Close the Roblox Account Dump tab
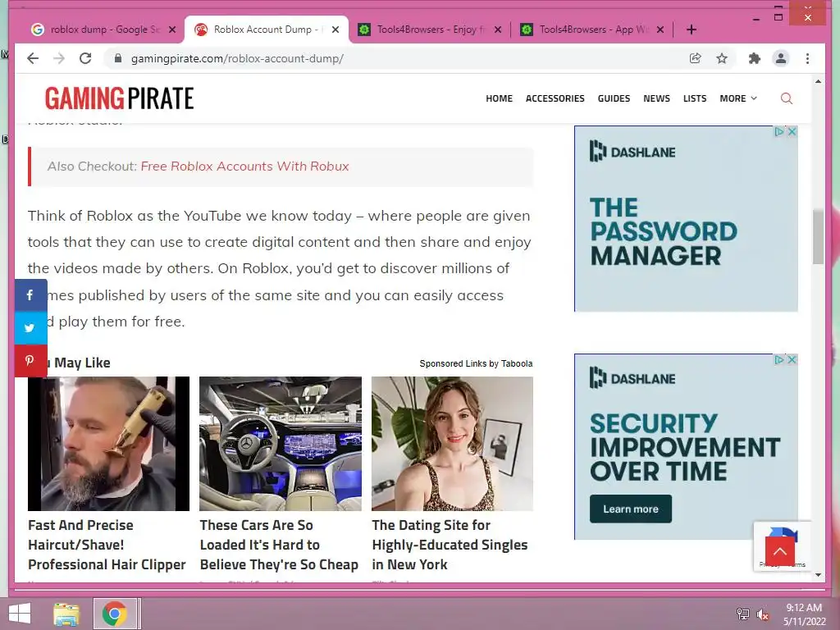840x630 pixels. point(336,30)
